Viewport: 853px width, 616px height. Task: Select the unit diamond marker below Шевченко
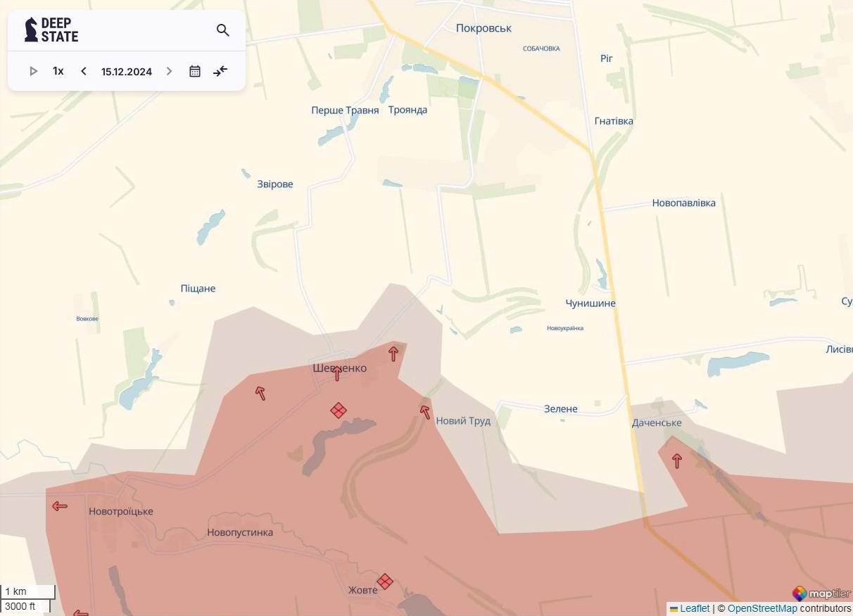[339, 410]
